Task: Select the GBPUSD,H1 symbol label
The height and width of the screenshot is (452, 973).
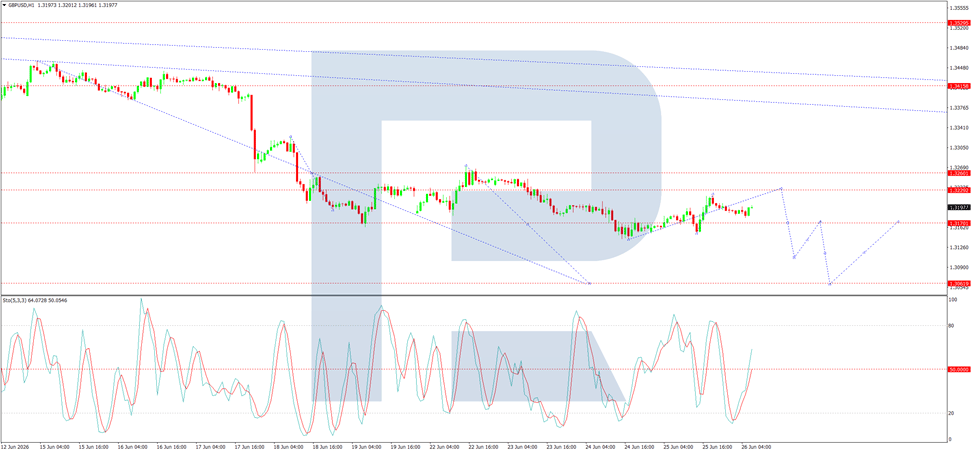Action: [x=20, y=5]
